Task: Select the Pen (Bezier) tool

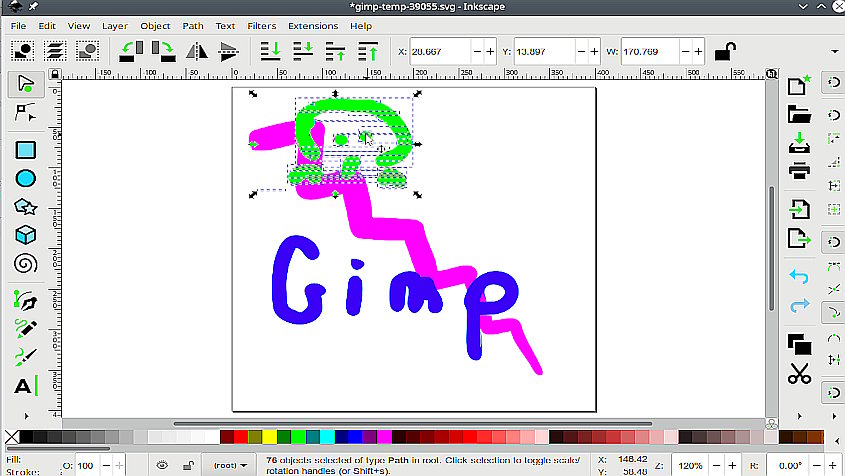Action: click(25, 301)
